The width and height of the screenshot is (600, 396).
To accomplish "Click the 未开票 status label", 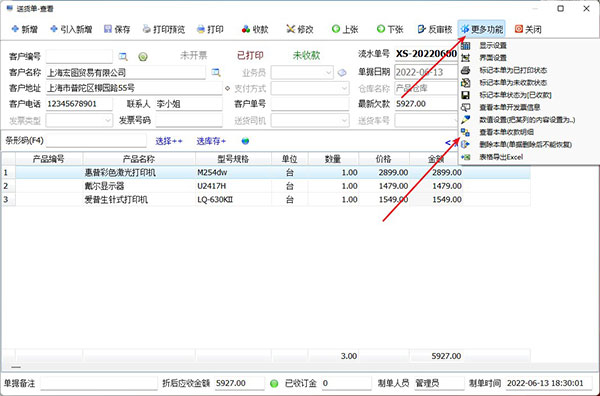I will [x=194, y=55].
